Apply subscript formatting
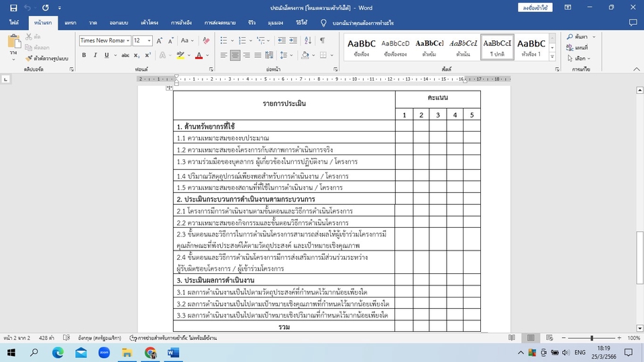This screenshot has height=362, width=644. 137,55
